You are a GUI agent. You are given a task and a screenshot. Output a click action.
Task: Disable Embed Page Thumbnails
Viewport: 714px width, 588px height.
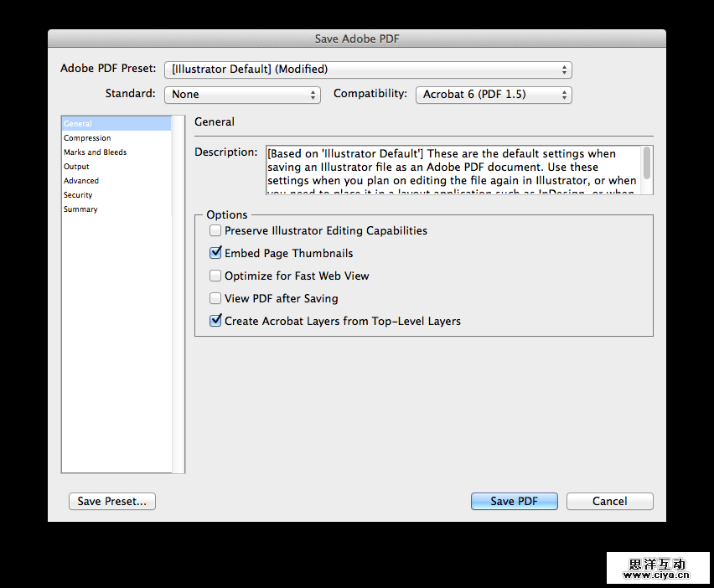point(215,253)
